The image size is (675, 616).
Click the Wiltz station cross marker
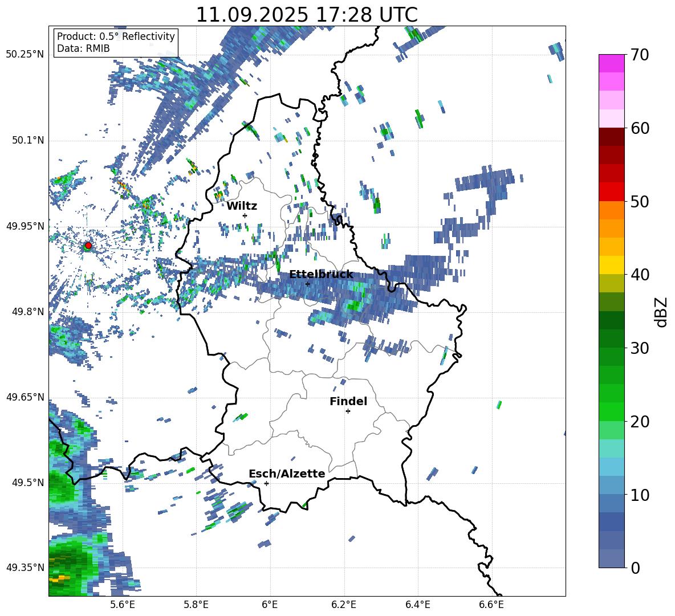pyautogui.click(x=245, y=215)
